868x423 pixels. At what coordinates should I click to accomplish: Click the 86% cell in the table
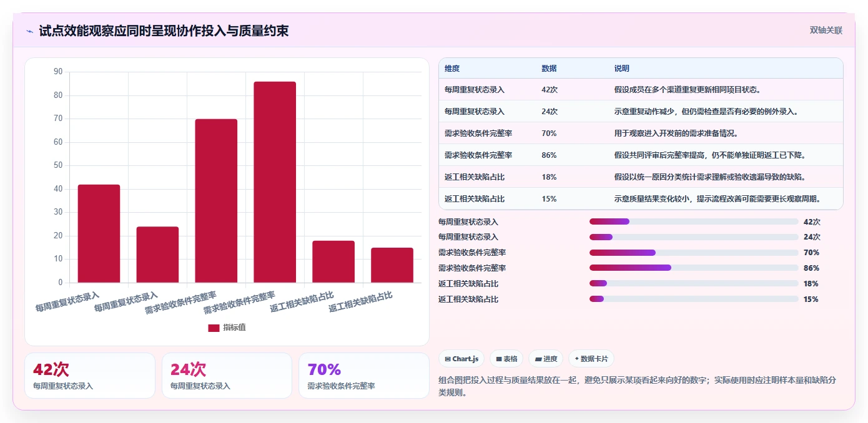point(549,155)
